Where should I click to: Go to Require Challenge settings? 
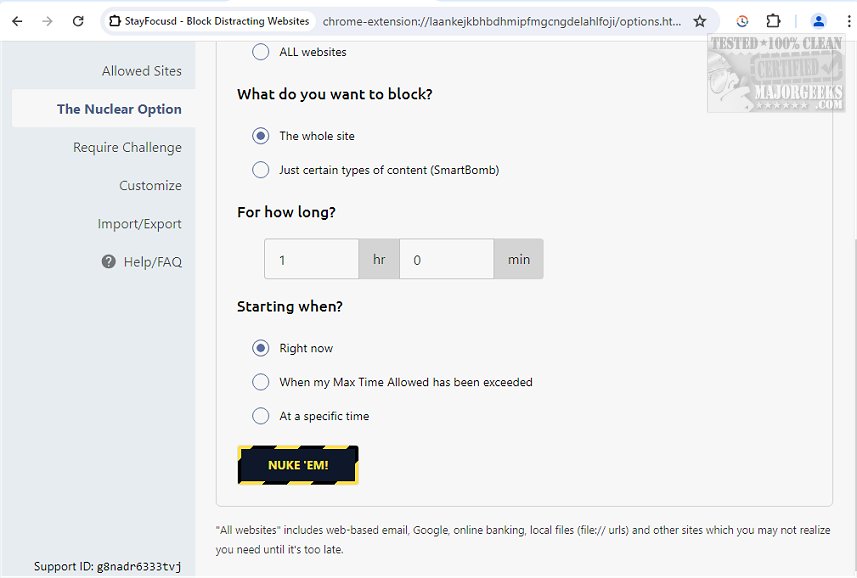127,148
